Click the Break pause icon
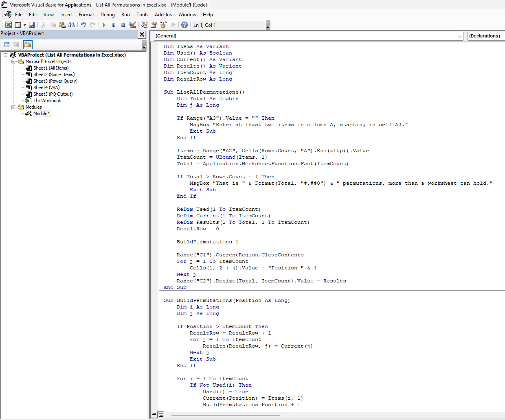This screenshot has height=420, width=505. (x=114, y=25)
